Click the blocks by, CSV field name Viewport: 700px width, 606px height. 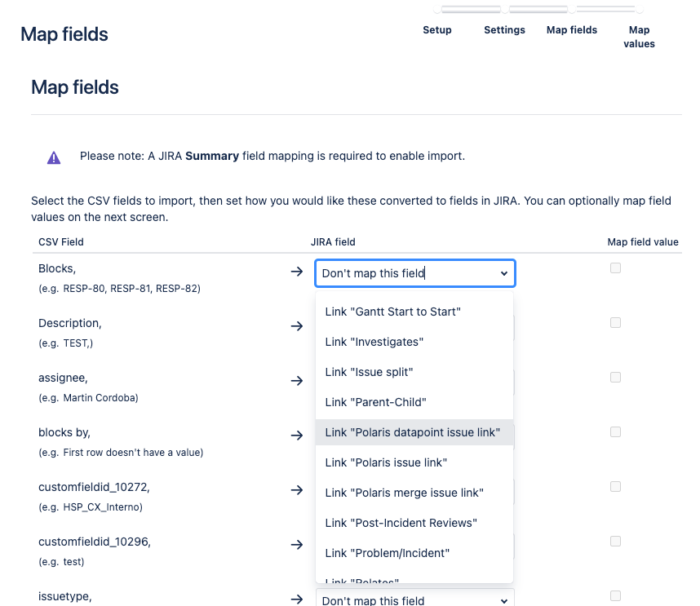(x=64, y=432)
